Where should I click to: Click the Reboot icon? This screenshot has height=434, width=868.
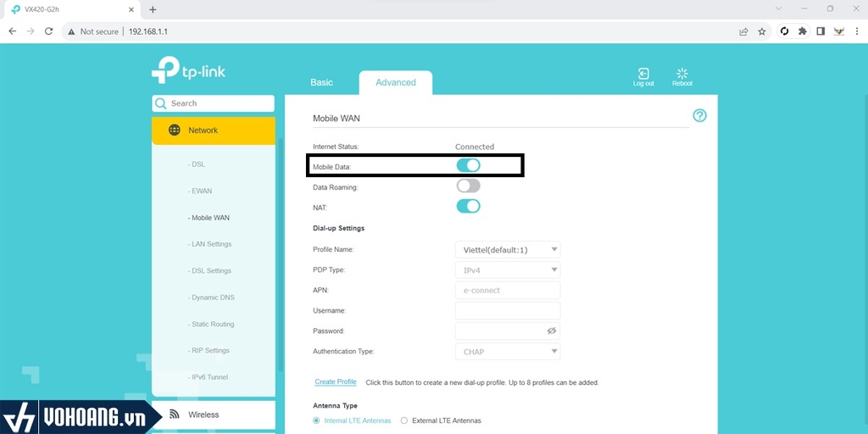682,74
